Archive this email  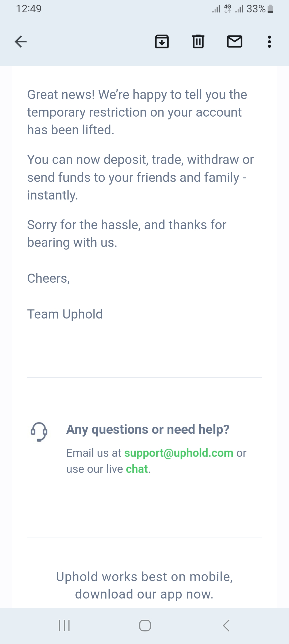point(162,42)
